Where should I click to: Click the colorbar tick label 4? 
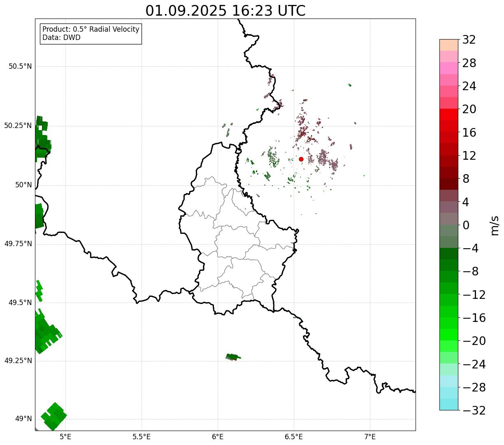point(466,202)
